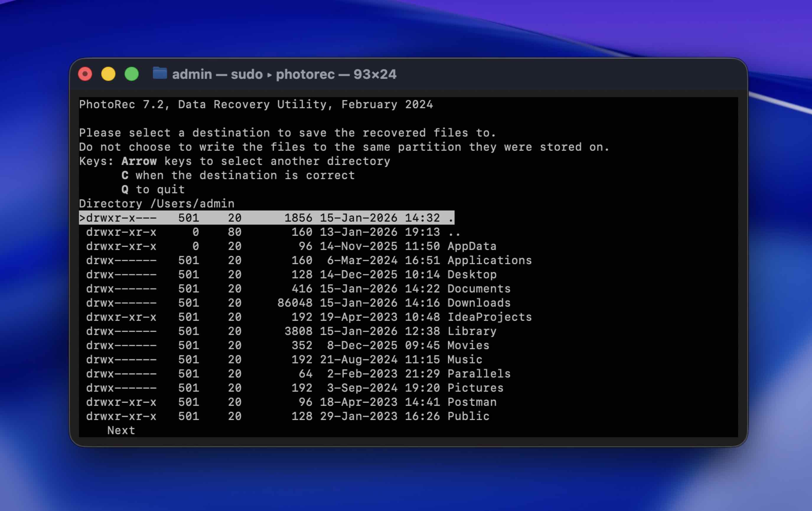Click the window title 'admin — sudo ▸ photorec'
This screenshot has width=812, height=511.
[284, 74]
